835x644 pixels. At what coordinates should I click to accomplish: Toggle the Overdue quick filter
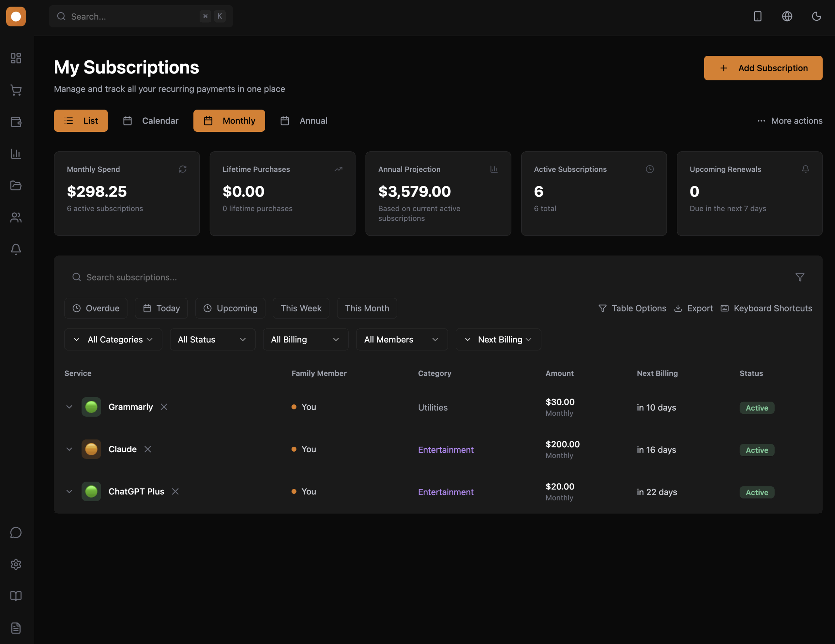(x=96, y=308)
